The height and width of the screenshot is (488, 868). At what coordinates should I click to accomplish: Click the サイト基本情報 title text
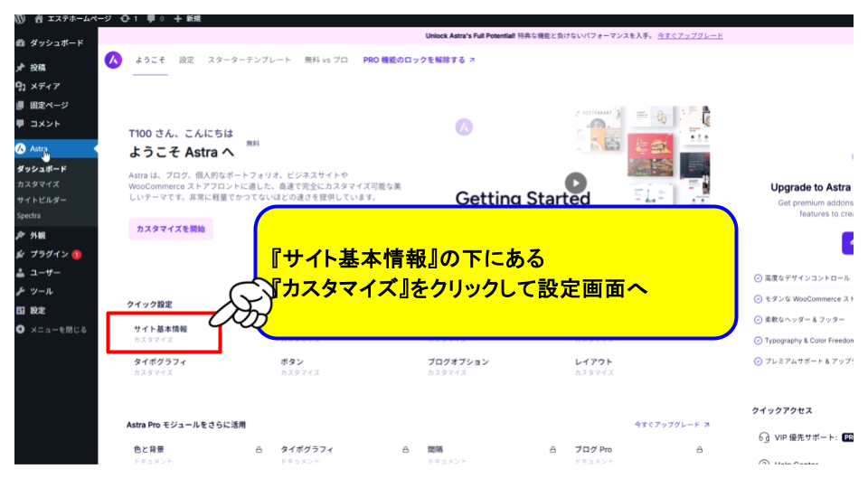pyautogui.click(x=161, y=329)
